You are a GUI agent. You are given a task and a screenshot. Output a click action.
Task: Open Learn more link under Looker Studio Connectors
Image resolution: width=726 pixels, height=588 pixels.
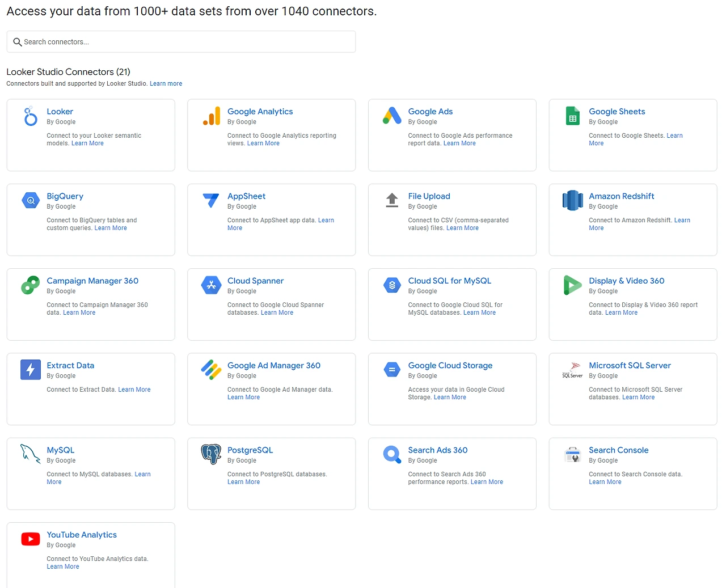pos(166,84)
